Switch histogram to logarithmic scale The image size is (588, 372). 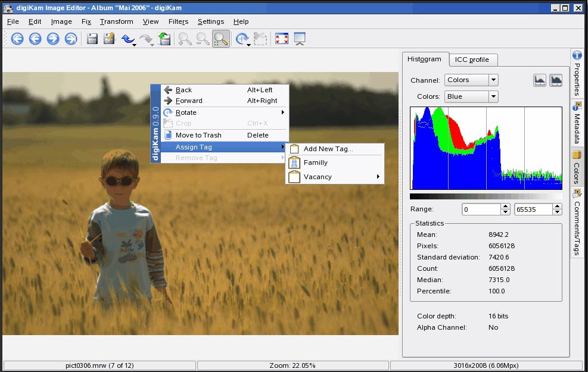click(x=556, y=80)
